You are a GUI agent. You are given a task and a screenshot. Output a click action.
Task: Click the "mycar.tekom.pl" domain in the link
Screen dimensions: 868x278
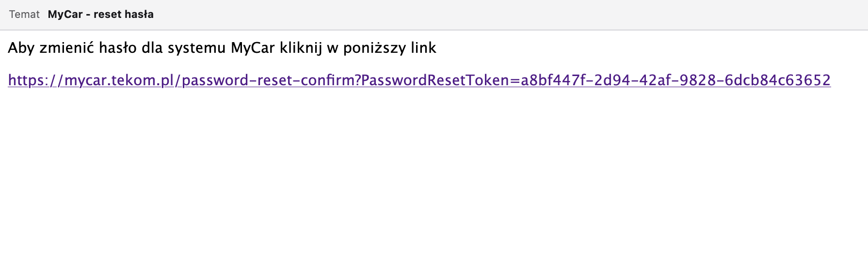pos(119,80)
